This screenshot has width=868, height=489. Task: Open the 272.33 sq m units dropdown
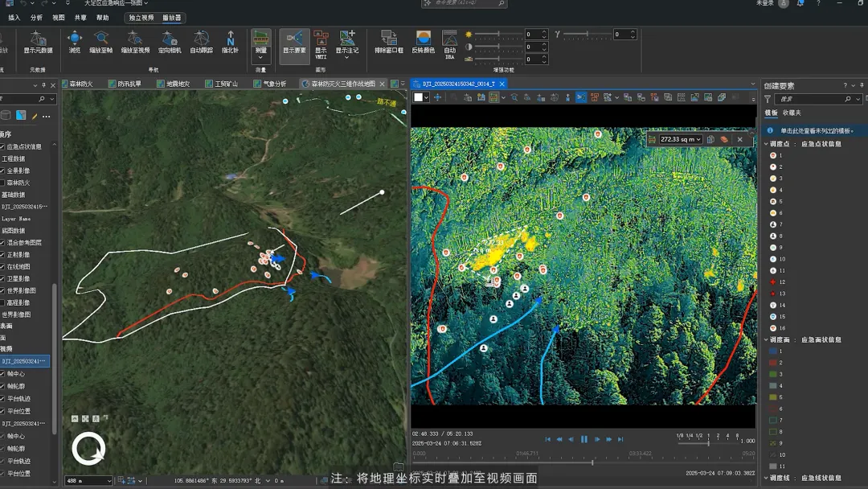pos(699,139)
